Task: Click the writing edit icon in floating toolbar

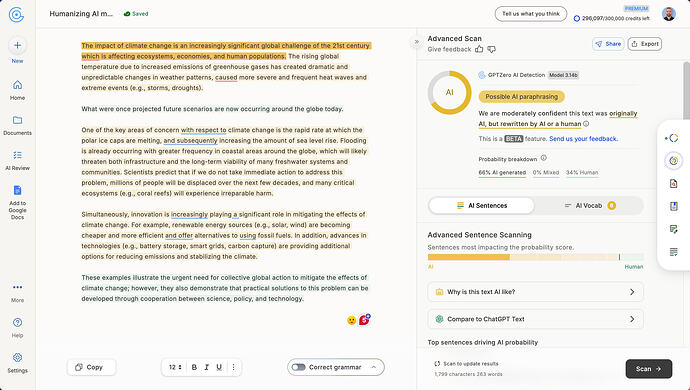Action: 673,229
